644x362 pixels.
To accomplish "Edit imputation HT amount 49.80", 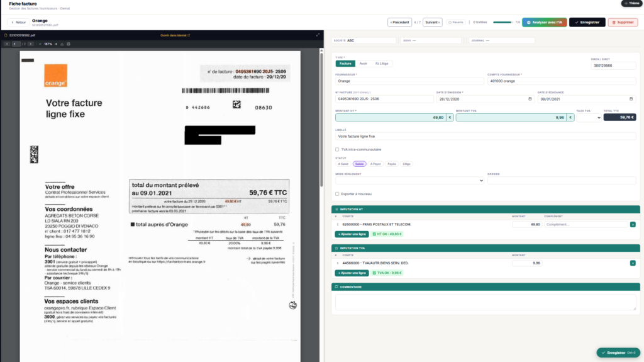I will 526,225.
